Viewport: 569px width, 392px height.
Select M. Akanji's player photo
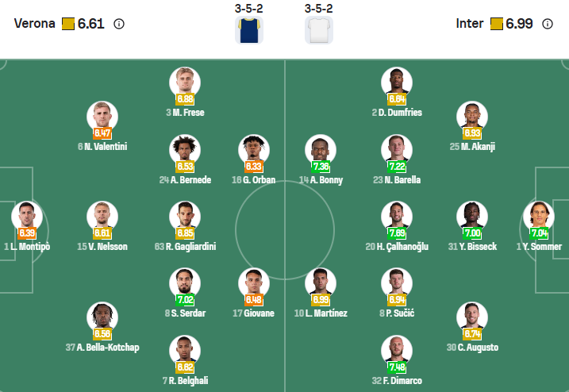coord(471,116)
